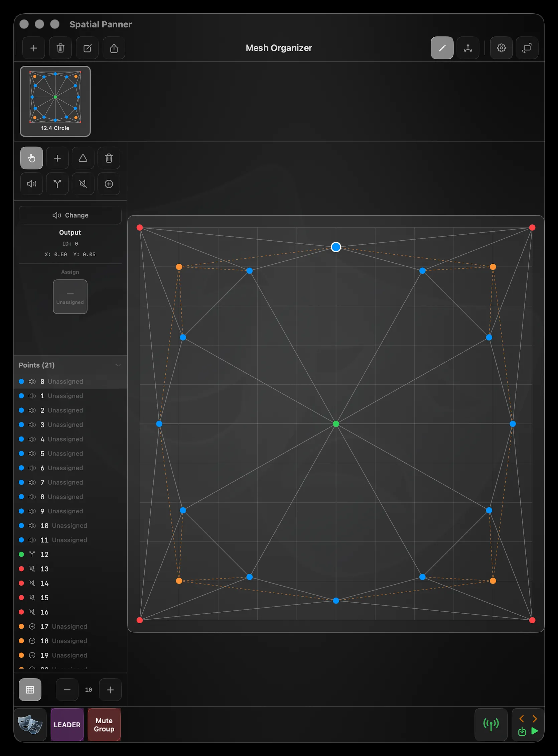
Task: Select virtual point 19 Unassigned in list
Action: (x=70, y=655)
